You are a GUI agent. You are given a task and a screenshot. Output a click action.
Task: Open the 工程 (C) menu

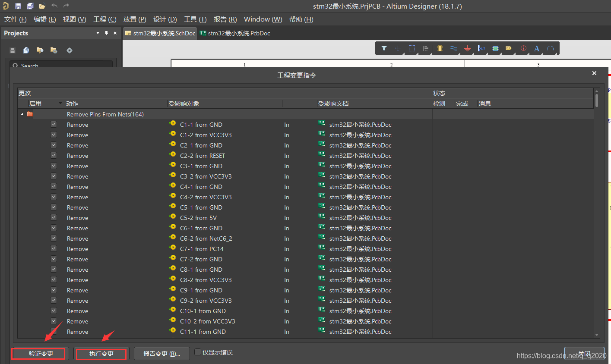(105, 19)
